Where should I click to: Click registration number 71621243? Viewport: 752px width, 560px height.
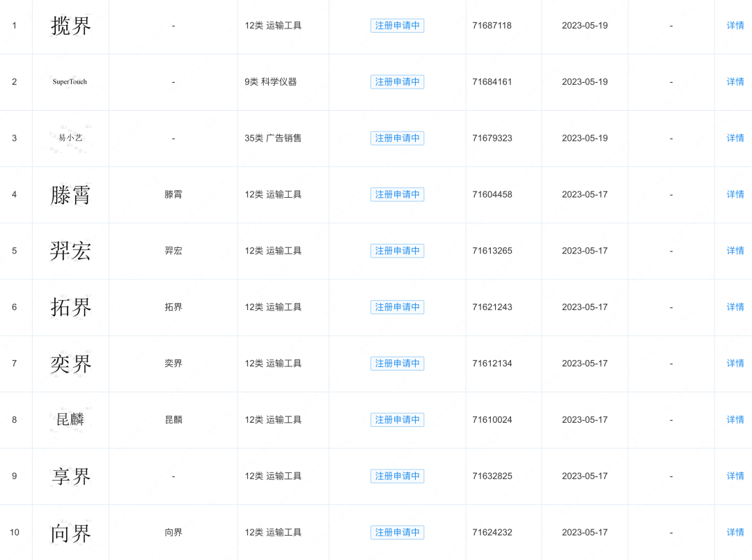pos(492,307)
